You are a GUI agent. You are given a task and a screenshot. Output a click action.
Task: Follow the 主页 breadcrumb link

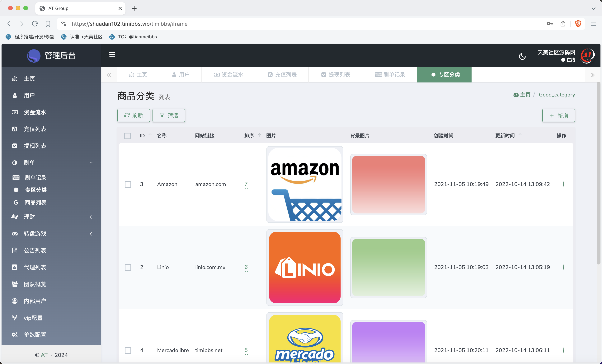(x=522, y=95)
